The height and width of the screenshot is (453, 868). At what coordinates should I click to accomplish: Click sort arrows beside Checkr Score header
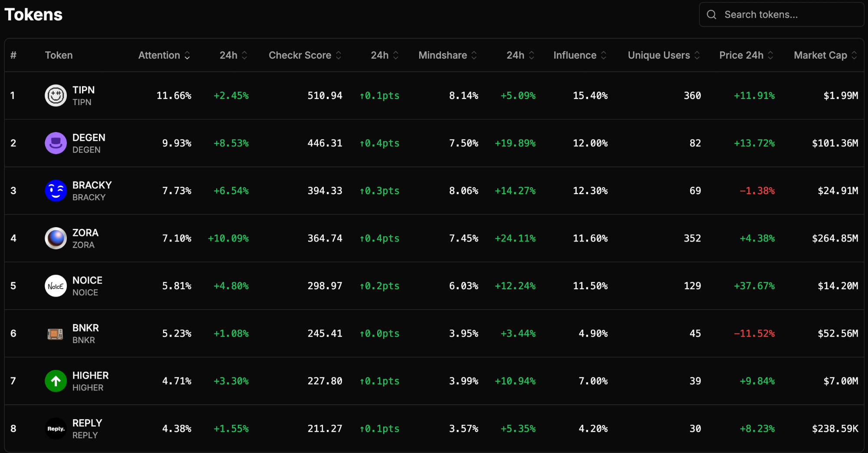tap(339, 56)
